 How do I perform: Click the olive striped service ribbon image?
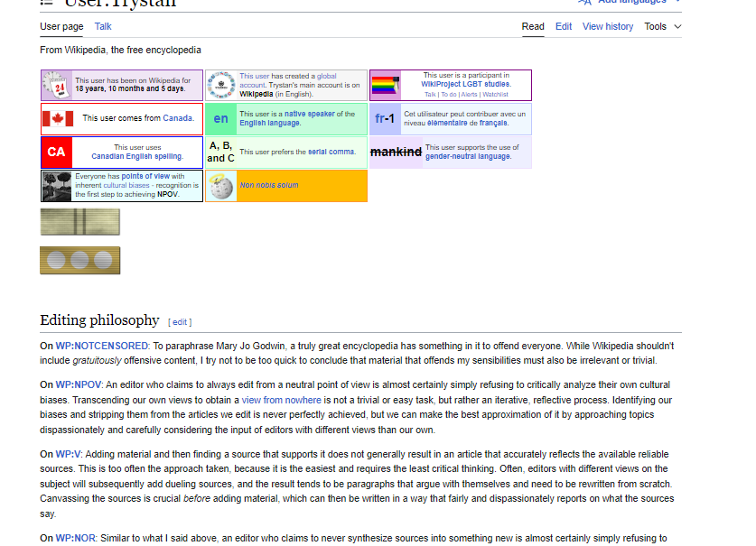coord(80,222)
